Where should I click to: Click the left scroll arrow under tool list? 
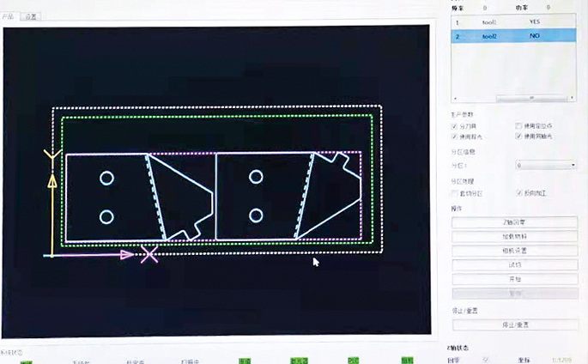pos(455,98)
